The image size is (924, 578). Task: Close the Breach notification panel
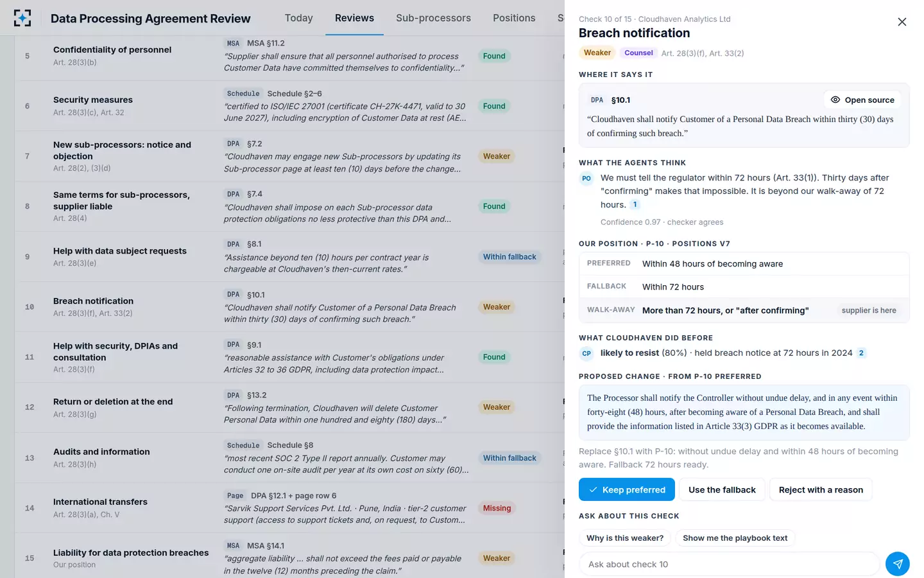(x=902, y=22)
